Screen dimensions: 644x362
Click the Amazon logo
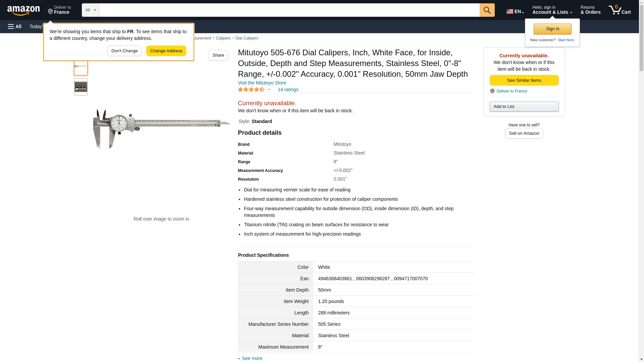coord(23,10)
